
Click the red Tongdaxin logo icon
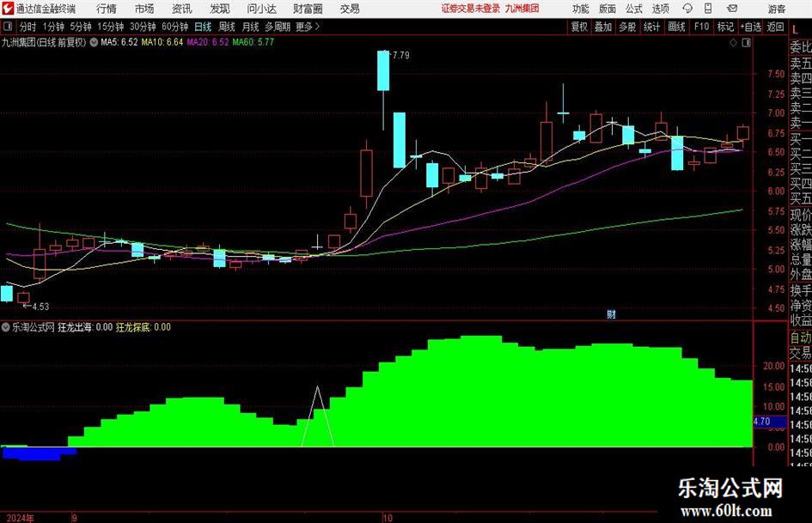7,9
